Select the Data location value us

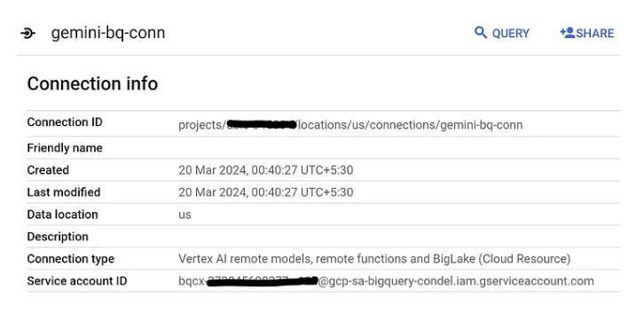point(185,215)
